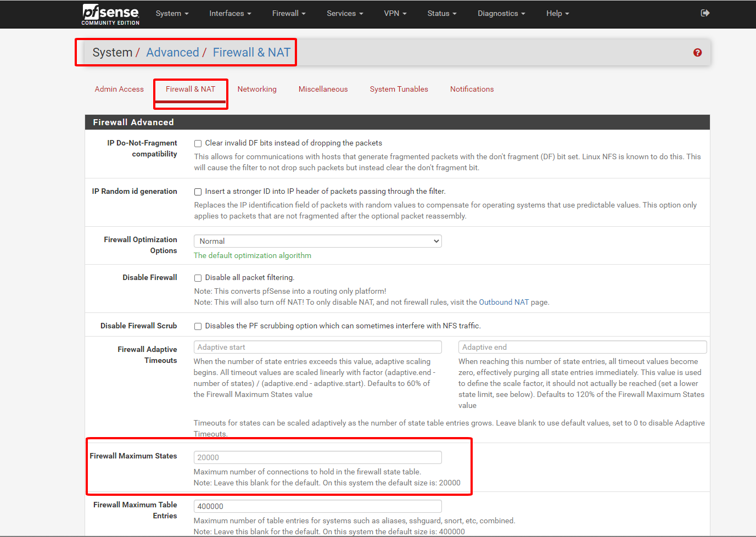The height and width of the screenshot is (537, 756).
Task: Open the red help question mark icon
Action: pos(697,53)
